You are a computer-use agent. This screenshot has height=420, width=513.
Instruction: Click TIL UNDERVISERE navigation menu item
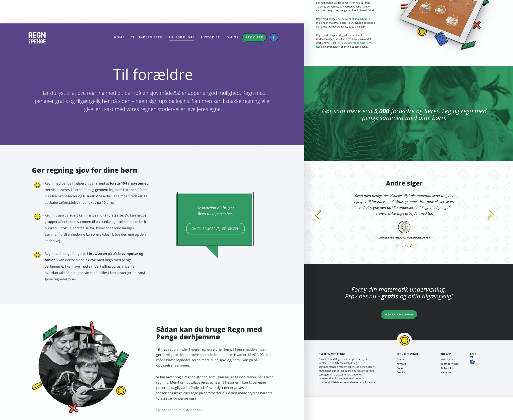[146, 37]
